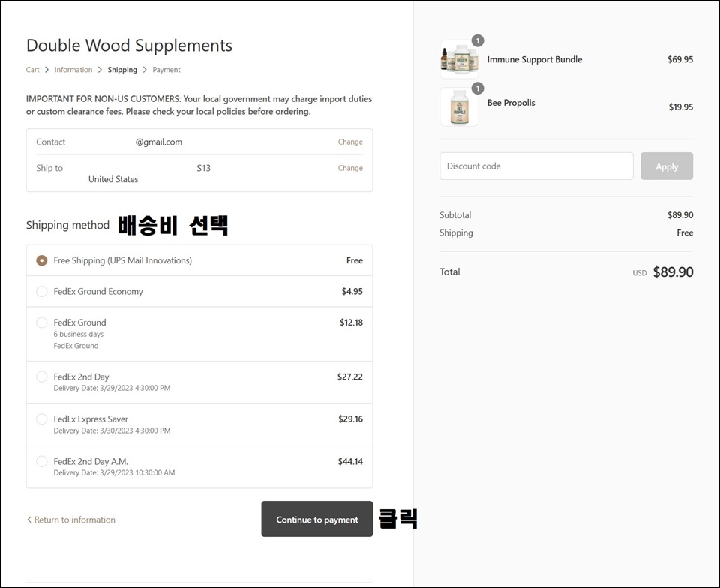
Task: Click the $27.22 FedEx 2nd Day price
Action: 350,376
